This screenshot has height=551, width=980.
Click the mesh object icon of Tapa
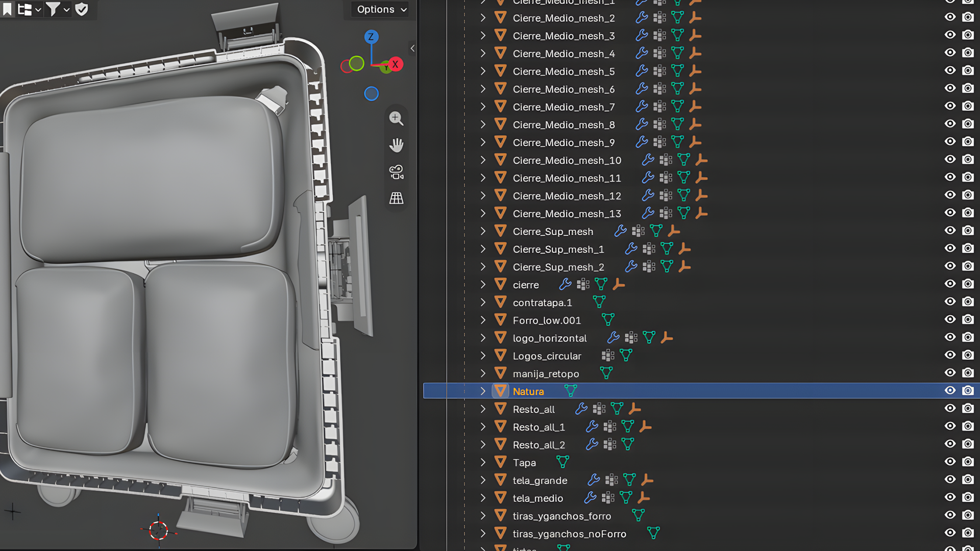[501, 462]
